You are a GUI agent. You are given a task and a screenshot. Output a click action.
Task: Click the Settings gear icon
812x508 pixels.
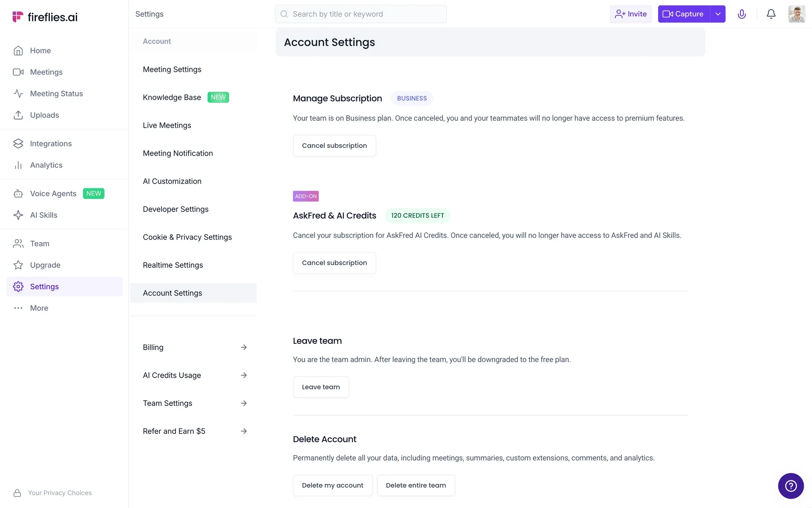[x=18, y=287]
